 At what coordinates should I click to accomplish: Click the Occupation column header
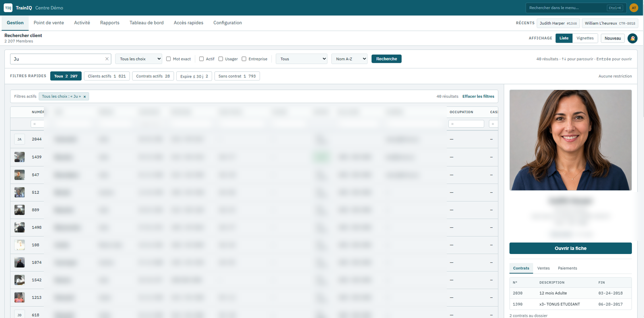(x=461, y=112)
